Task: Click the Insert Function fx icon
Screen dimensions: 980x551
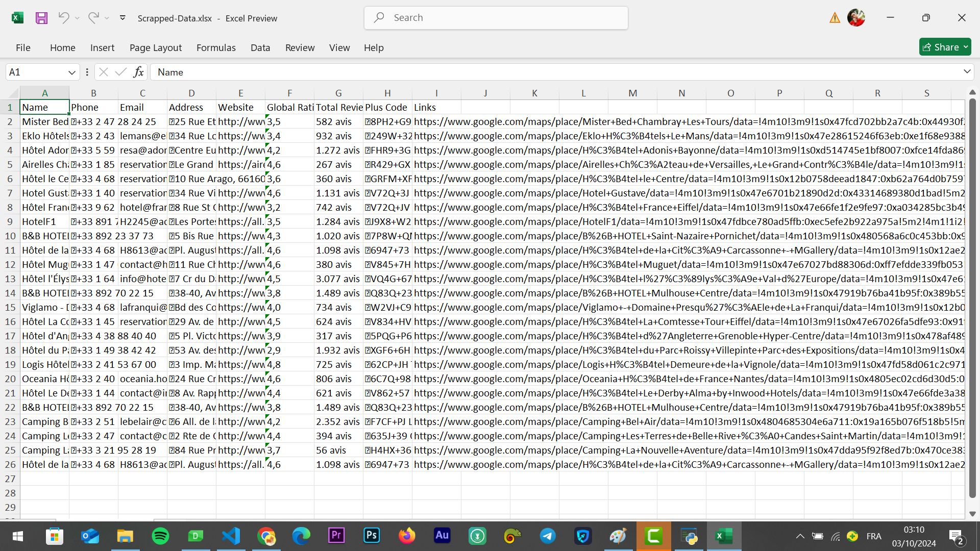Action: [138, 72]
